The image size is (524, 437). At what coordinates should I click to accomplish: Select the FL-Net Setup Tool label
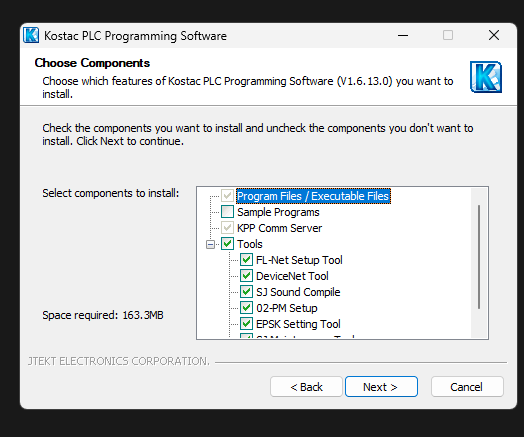pos(299,260)
